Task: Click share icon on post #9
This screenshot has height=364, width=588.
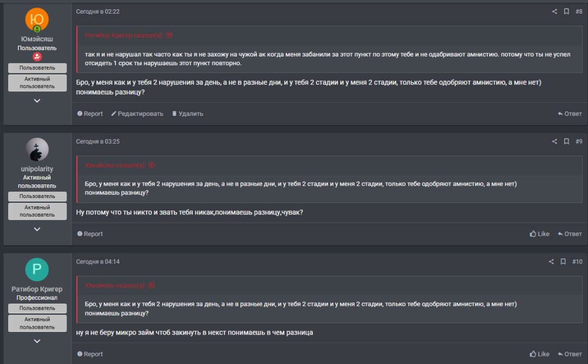Action: (555, 141)
